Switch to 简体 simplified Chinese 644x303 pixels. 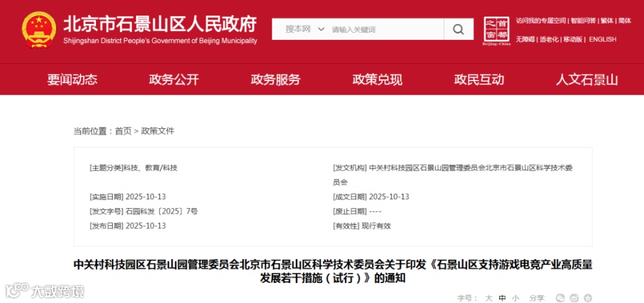624,21
